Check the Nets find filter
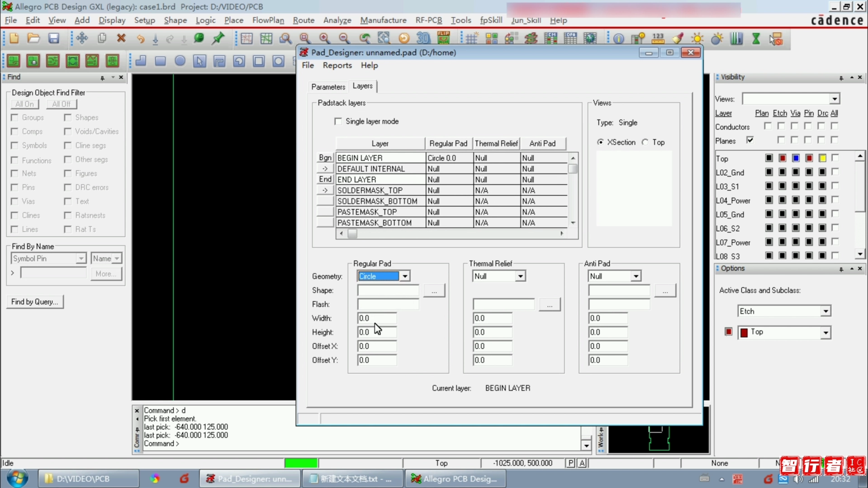The image size is (868, 488). (14, 173)
